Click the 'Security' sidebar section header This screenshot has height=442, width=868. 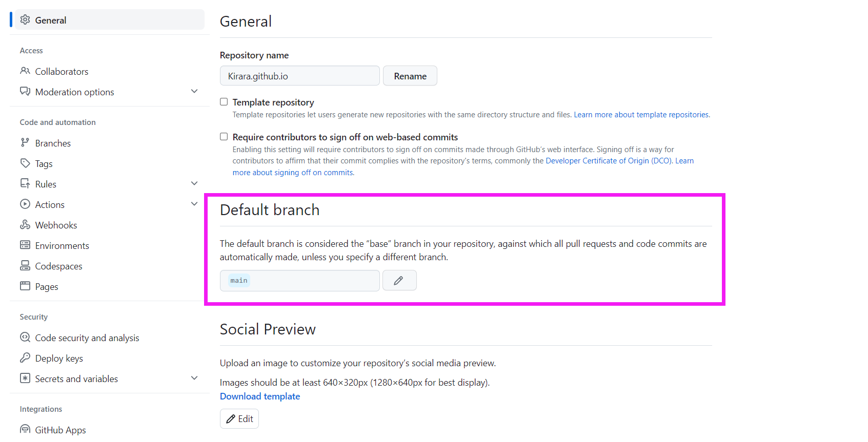[34, 317]
